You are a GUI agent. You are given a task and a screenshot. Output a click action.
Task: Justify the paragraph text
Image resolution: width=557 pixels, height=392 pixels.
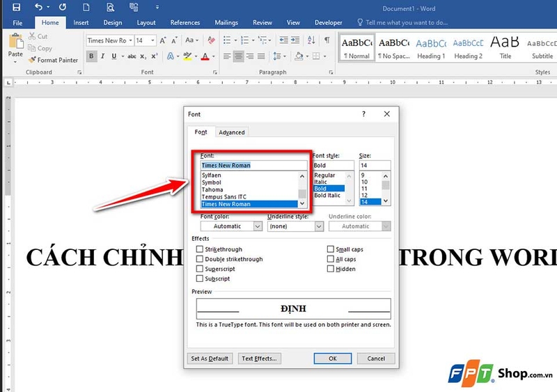point(261,56)
